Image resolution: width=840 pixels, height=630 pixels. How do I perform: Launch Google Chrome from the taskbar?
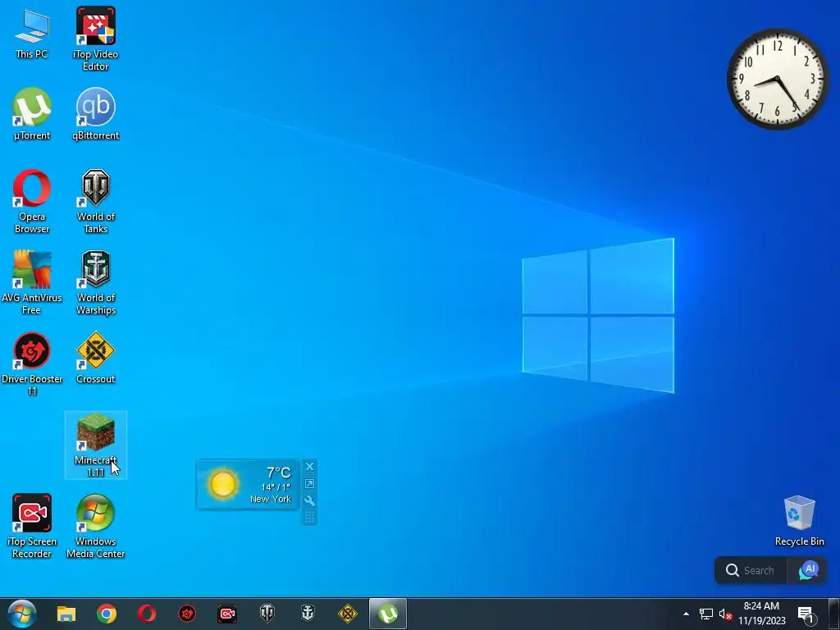(107, 614)
